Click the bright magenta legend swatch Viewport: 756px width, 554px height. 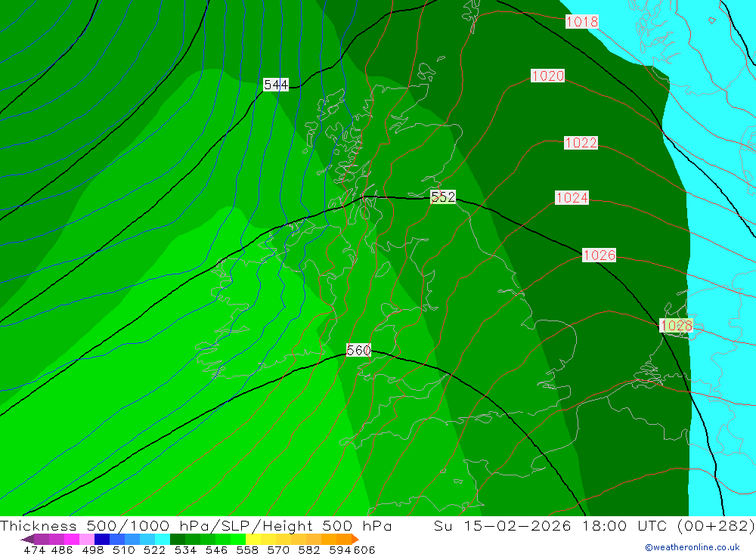pyautogui.click(x=71, y=539)
